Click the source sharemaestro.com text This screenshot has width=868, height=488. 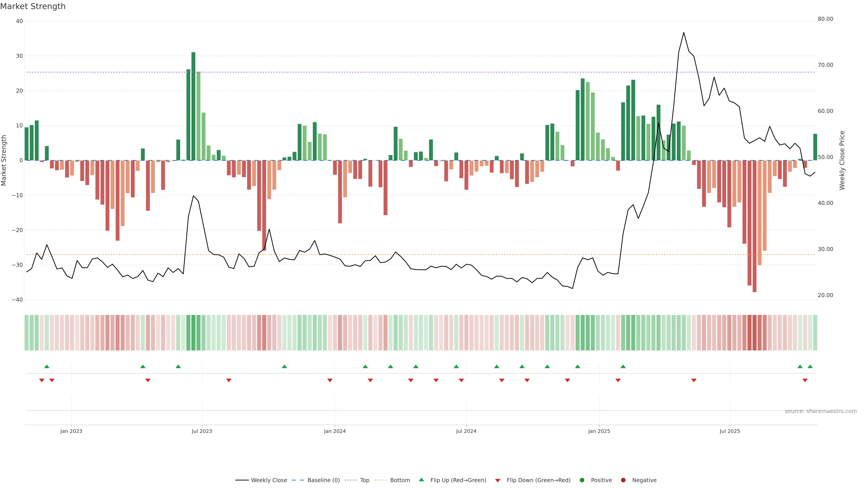[821, 411]
